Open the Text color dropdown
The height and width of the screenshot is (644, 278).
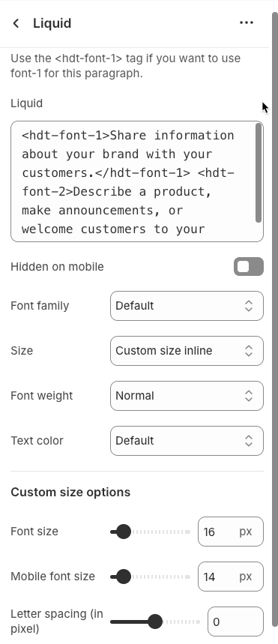coord(187,441)
